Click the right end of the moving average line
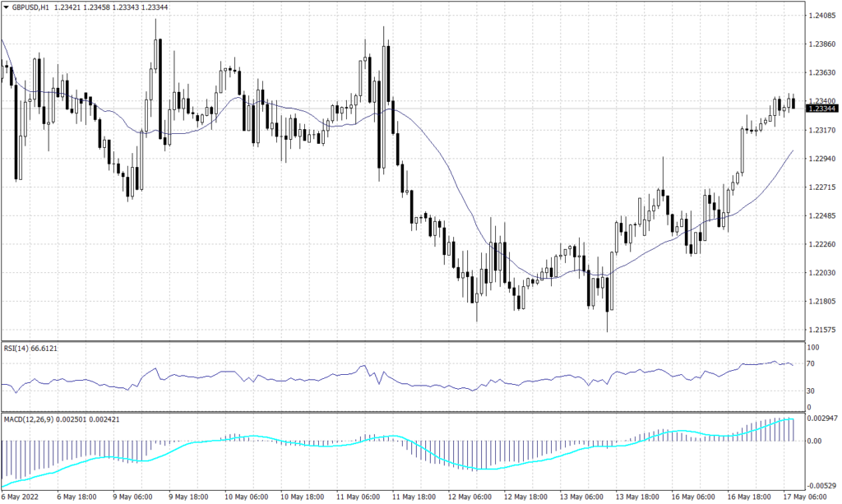The height and width of the screenshot is (504, 842). [792, 151]
